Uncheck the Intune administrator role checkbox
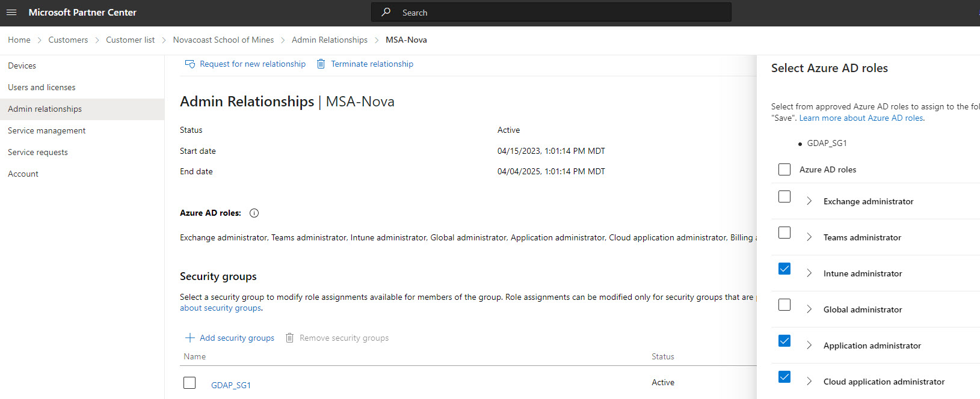The image size is (980, 399). coord(784,269)
